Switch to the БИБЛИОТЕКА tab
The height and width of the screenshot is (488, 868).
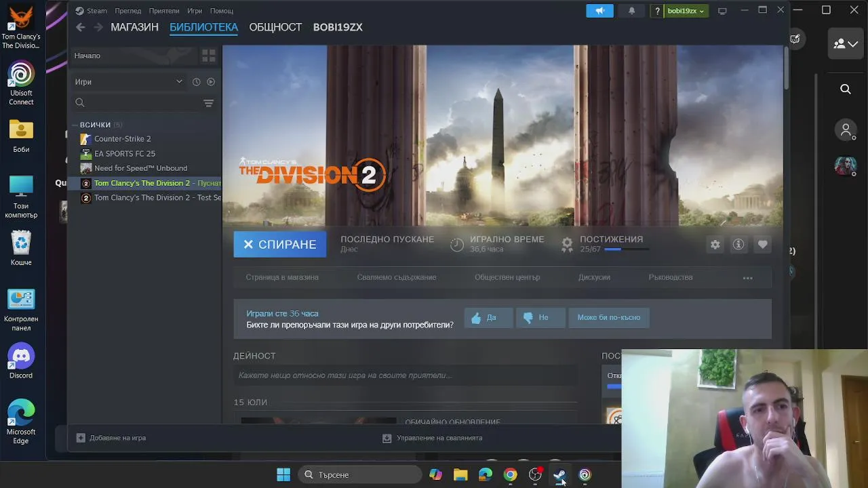[203, 27]
